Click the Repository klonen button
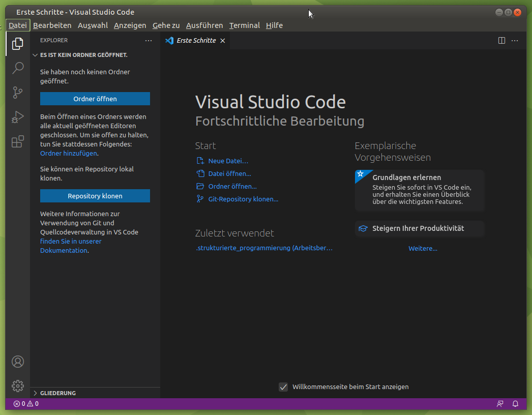The height and width of the screenshot is (415, 532). tap(95, 196)
